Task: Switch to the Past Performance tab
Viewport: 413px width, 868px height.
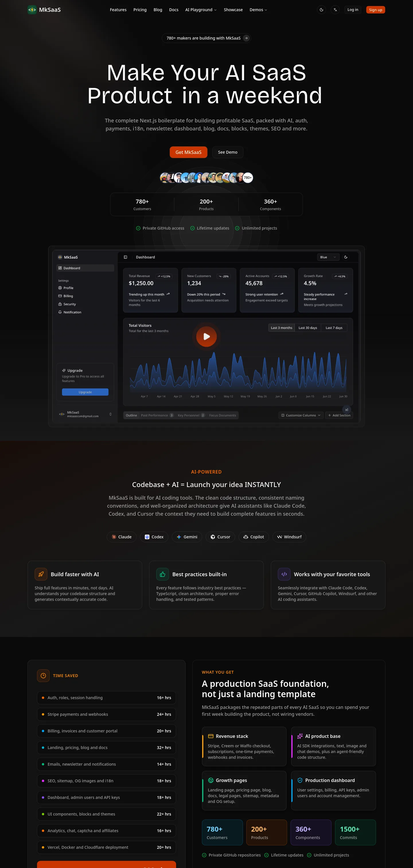Action: 157,415
